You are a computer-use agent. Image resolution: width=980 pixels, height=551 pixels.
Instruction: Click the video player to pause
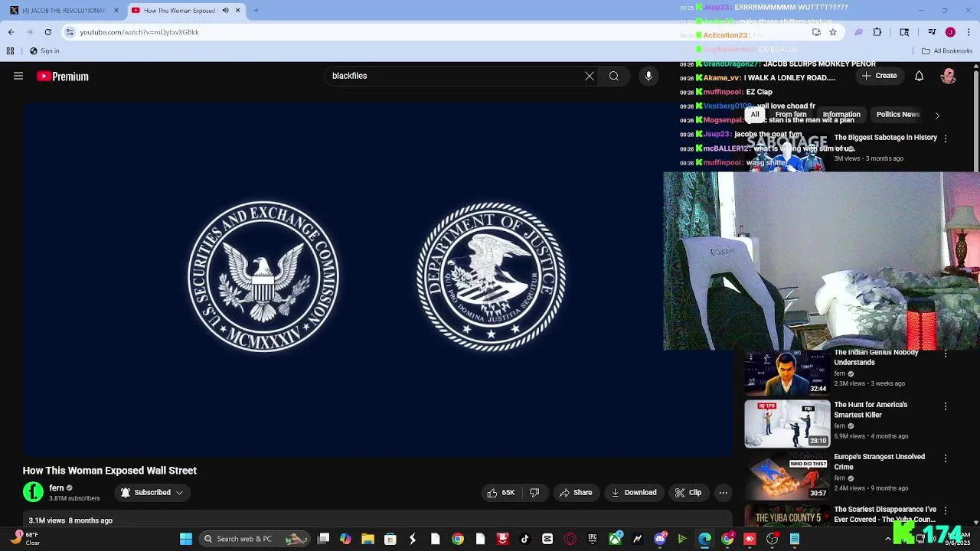(377, 279)
